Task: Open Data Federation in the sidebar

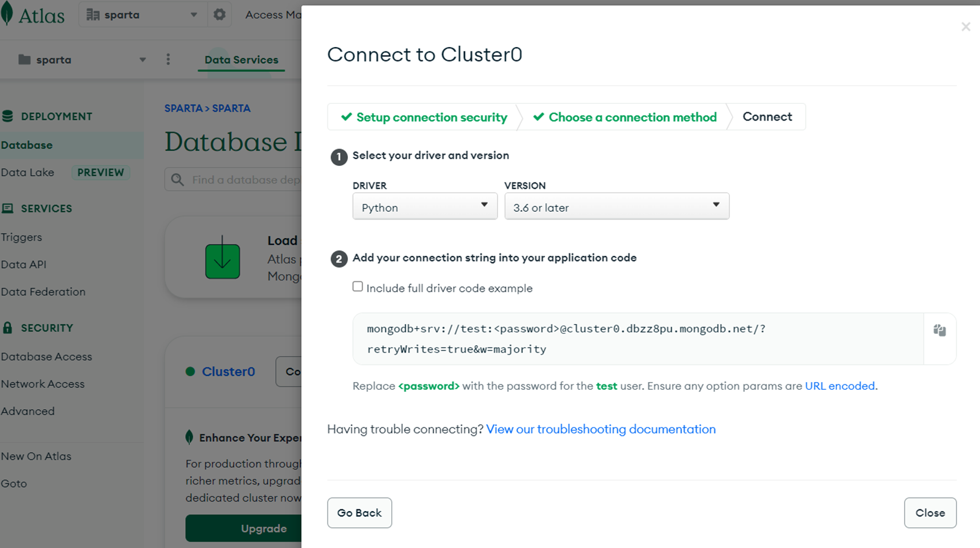Action: click(43, 292)
